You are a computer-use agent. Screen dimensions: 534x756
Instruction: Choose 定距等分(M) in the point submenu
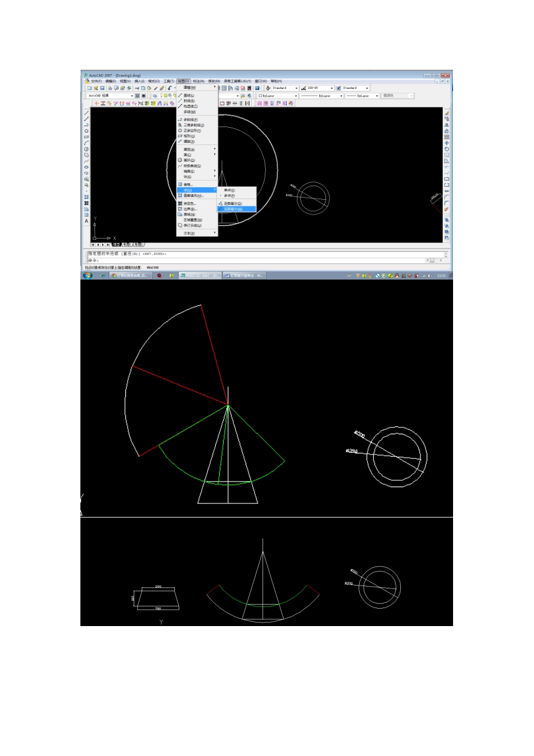237,209
